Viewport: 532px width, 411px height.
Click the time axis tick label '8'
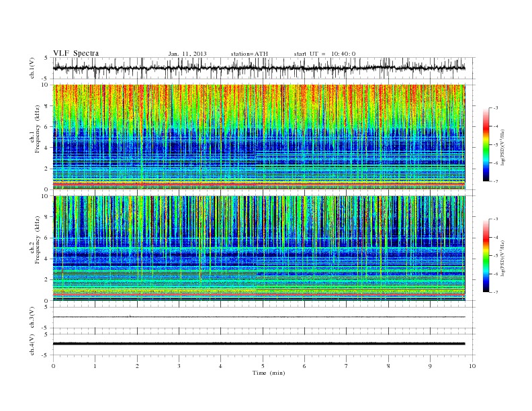[x=388, y=366]
